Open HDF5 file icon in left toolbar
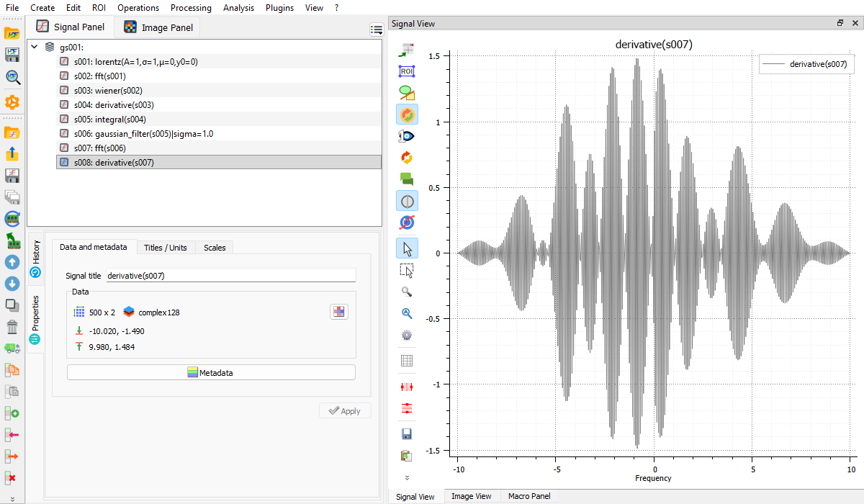This screenshot has height=504, width=864. coord(12,33)
